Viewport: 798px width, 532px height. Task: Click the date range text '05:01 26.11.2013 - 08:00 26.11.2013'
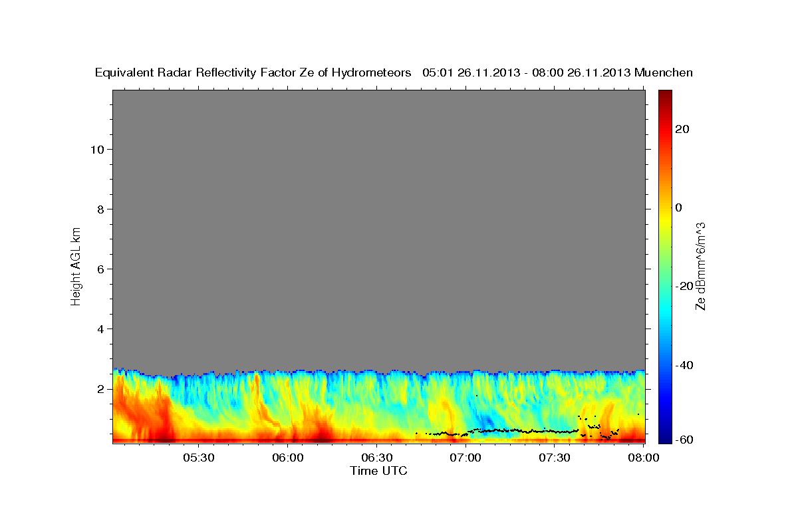[x=527, y=73]
